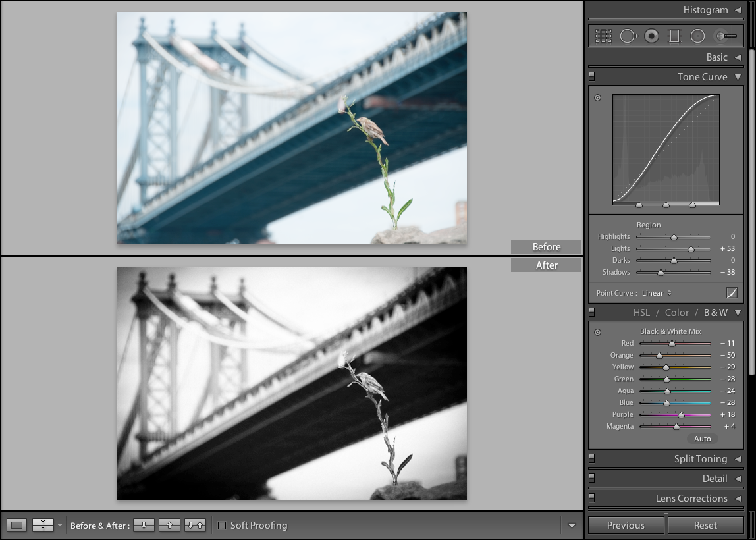Select the Spot Removal tool

point(629,36)
